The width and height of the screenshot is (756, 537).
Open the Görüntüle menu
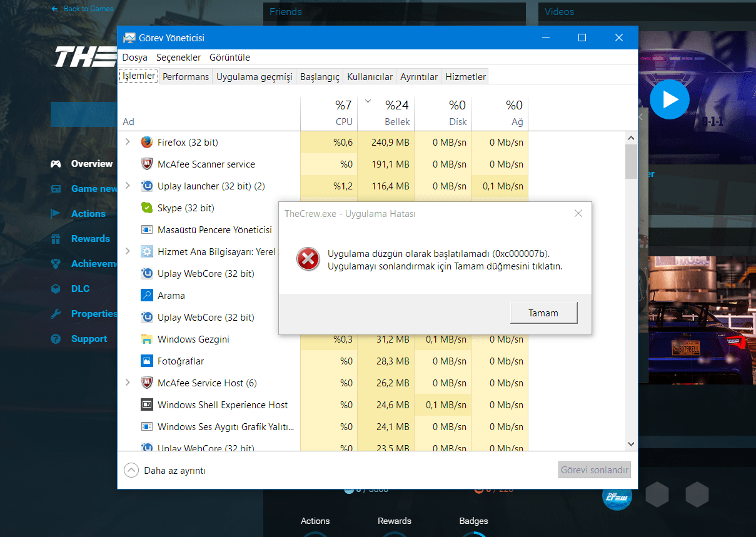229,58
